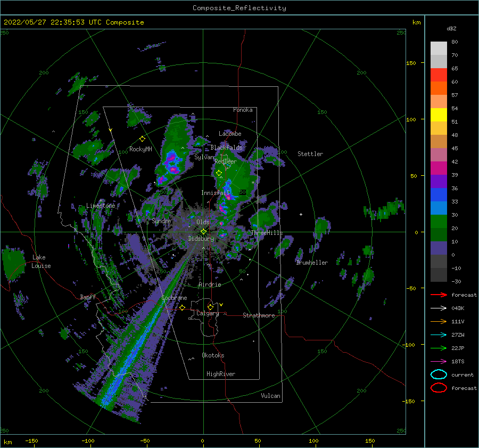Click the yellow V marker near Calgary

(x=221, y=305)
